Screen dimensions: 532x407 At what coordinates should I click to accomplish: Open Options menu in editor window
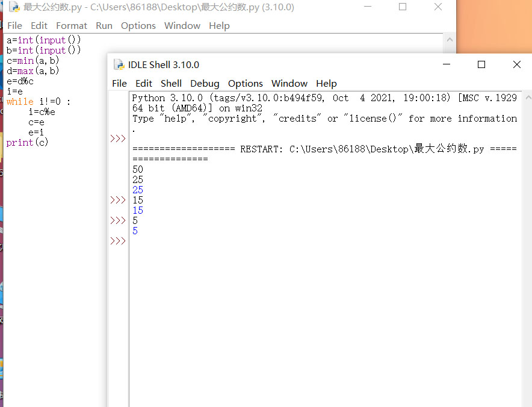point(138,26)
